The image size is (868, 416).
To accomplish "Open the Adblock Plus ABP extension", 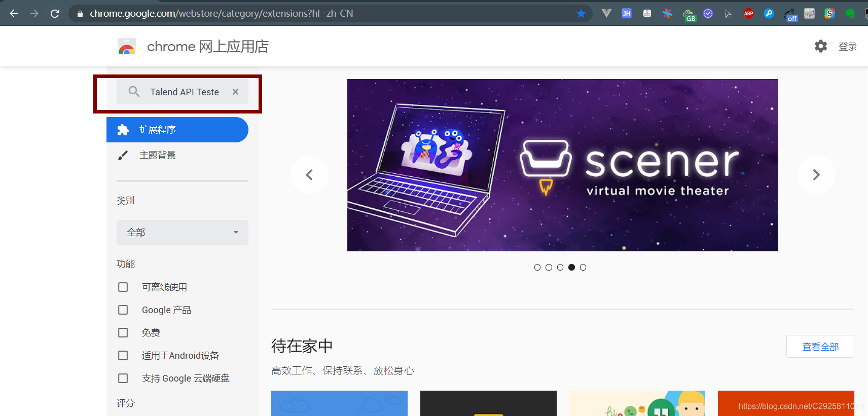I will click(748, 14).
